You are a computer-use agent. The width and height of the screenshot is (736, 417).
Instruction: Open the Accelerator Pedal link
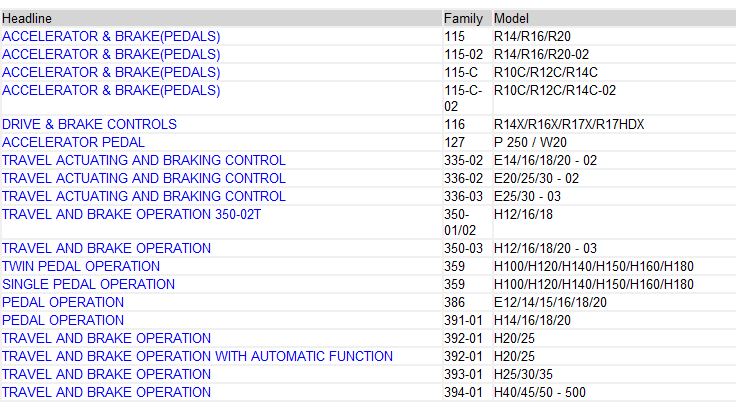coord(73,142)
